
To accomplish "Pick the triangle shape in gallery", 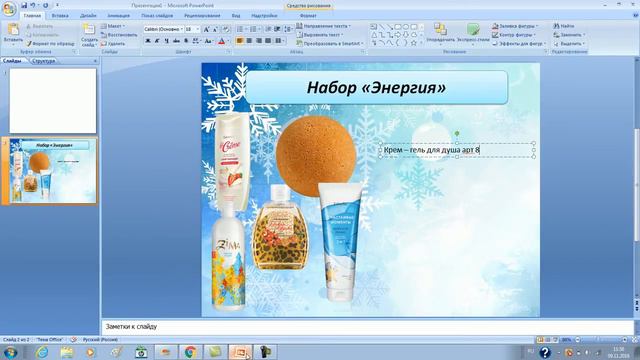I will pyautogui.click(x=373, y=35).
